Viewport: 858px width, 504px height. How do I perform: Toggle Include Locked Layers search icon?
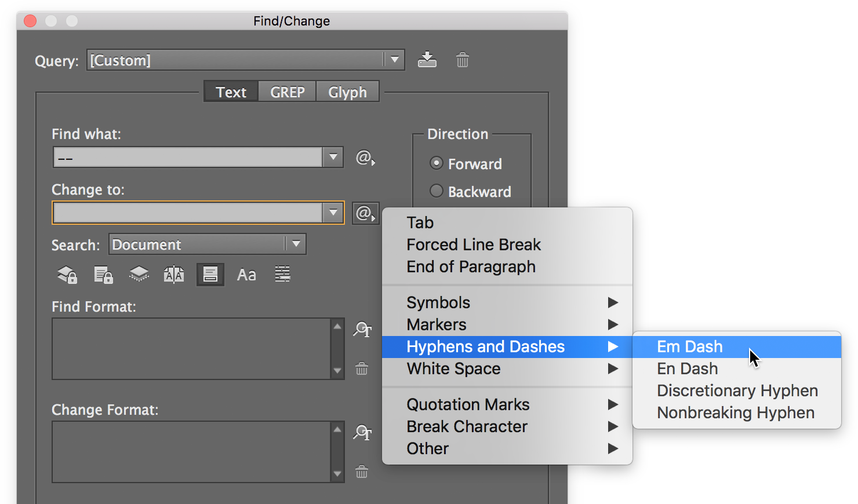coord(67,275)
